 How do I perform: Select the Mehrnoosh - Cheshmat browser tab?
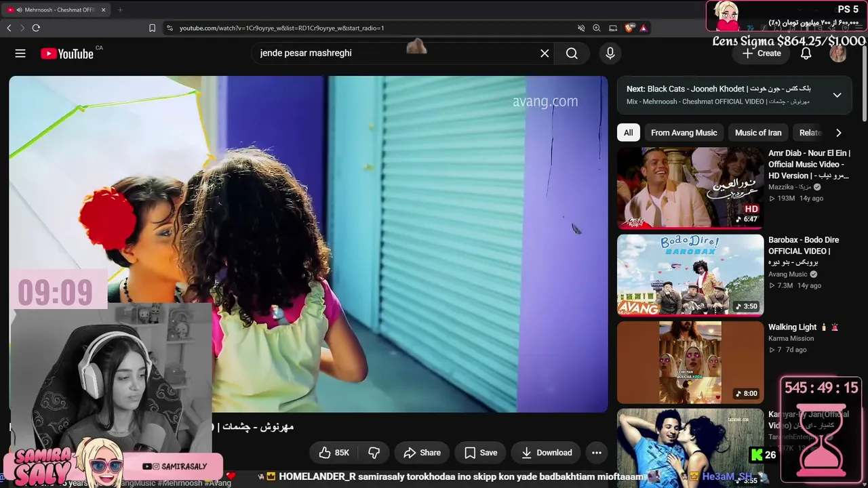tap(57, 9)
